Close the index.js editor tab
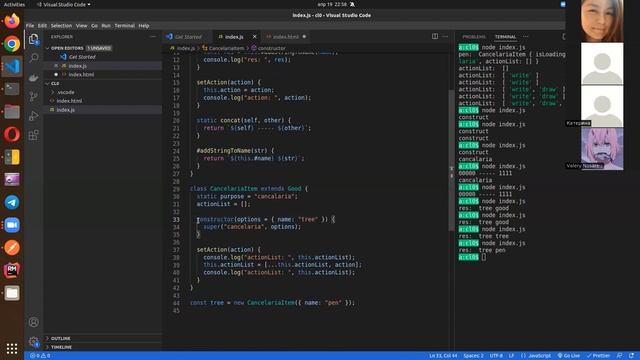This screenshot has width=640, height=360. click(x=255, y=37)
